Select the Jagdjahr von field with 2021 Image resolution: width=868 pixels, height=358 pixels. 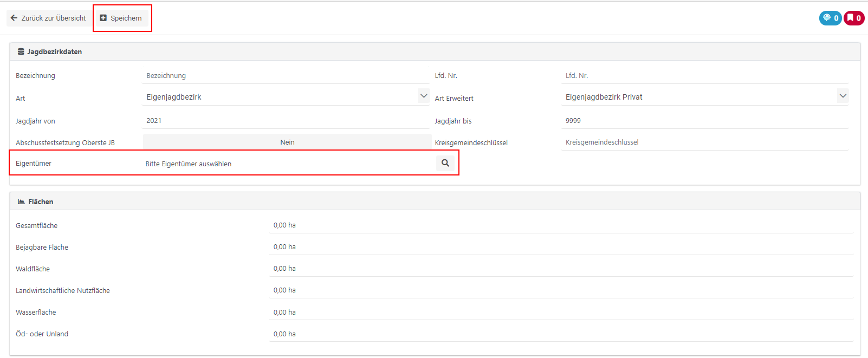[x=286, y=121]
